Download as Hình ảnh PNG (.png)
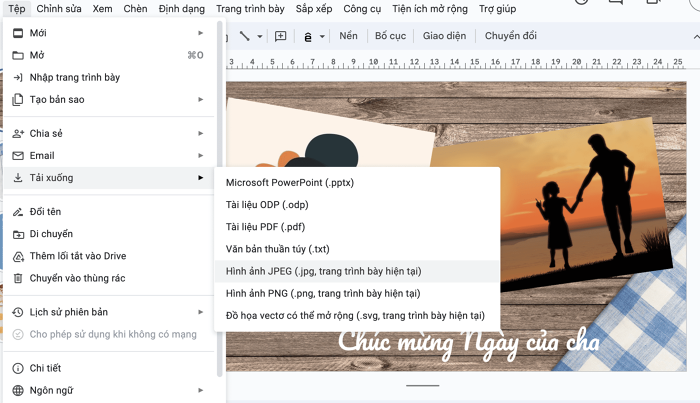700x403 pixels. point(357,293)
